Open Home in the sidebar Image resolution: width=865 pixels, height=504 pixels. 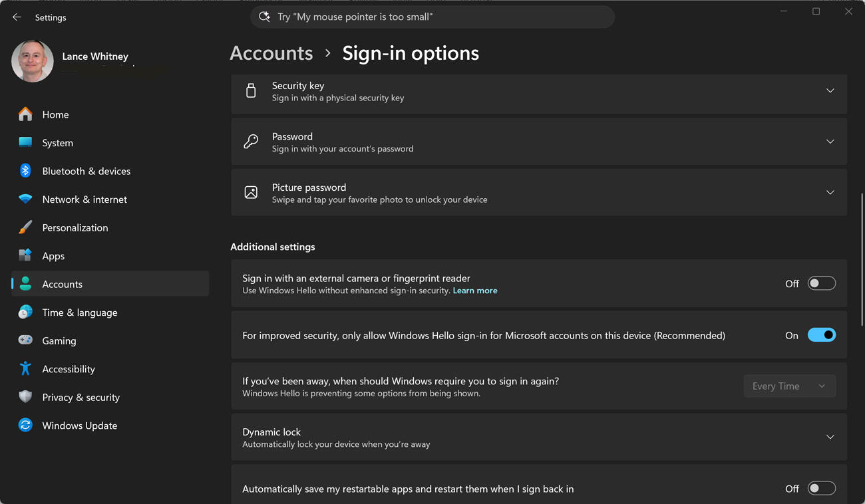point(110,114)
